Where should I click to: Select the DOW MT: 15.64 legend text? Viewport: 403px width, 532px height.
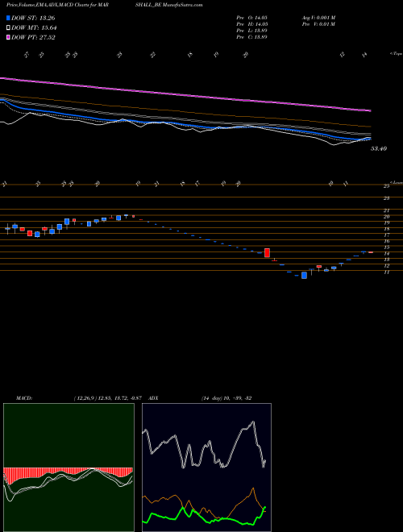(x=34, y=28)
